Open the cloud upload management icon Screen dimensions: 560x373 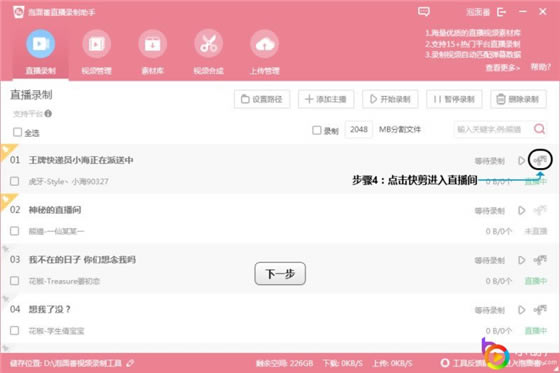265,44
